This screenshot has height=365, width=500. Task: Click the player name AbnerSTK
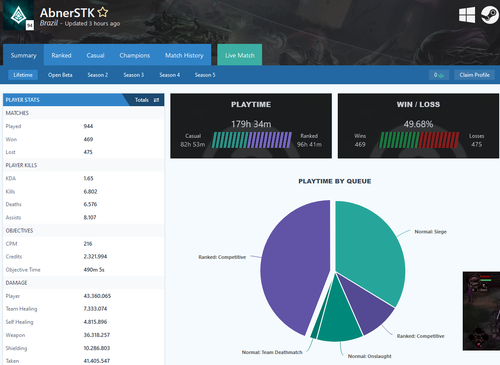pyautogui.click(x=67, y=13)
